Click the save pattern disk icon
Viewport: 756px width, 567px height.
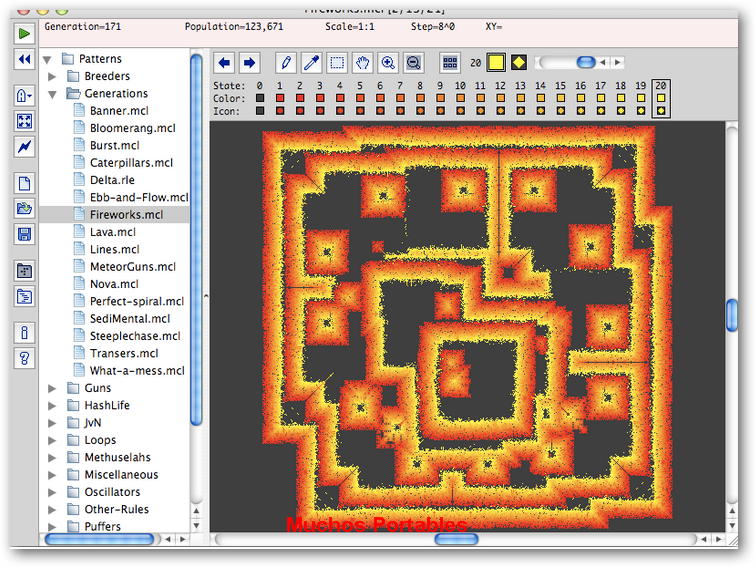pos(24,234)
